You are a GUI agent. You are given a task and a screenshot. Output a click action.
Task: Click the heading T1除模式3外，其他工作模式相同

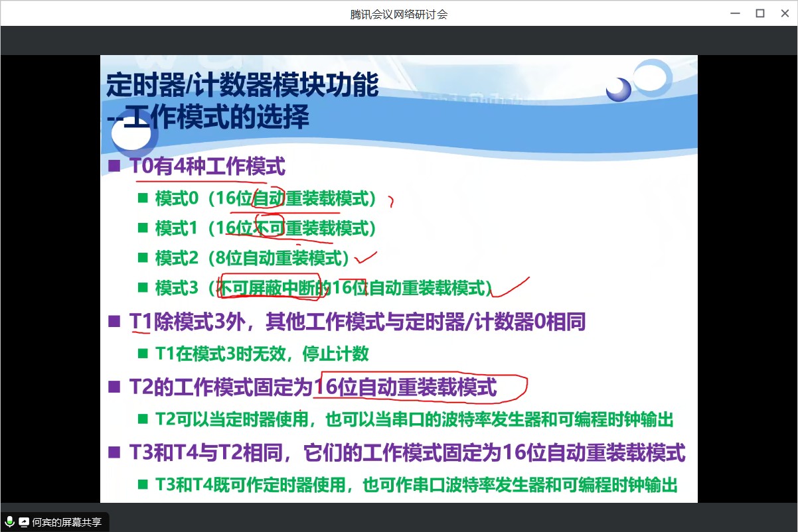pyautogui.click(x=357, y=323)
